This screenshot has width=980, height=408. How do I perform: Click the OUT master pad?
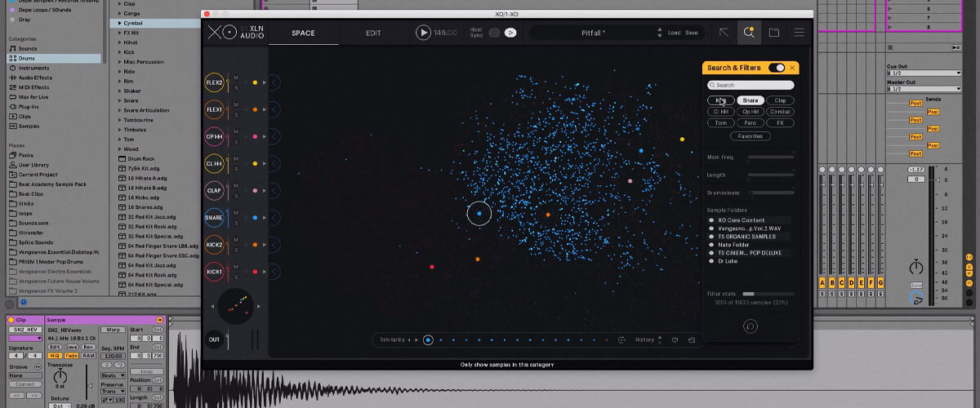click(214, 339)
